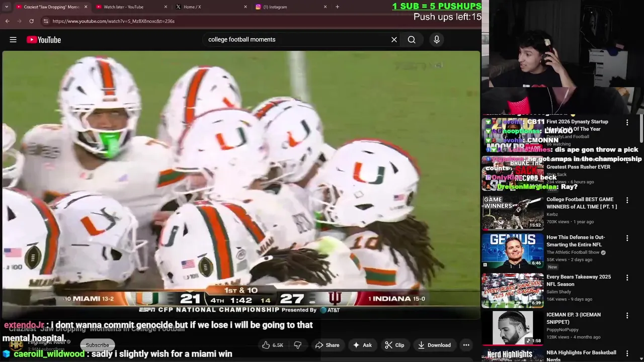Clear the search box with X
644x362 pixels.
coord(394,40)
